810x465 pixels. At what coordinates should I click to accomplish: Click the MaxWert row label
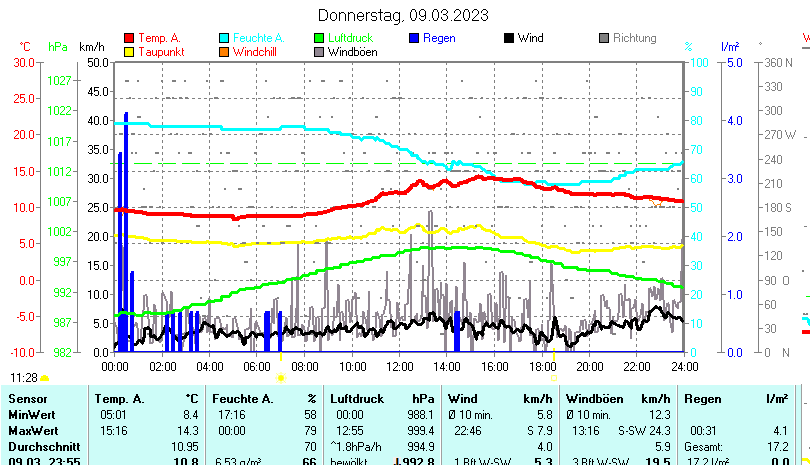coord(33,429)
